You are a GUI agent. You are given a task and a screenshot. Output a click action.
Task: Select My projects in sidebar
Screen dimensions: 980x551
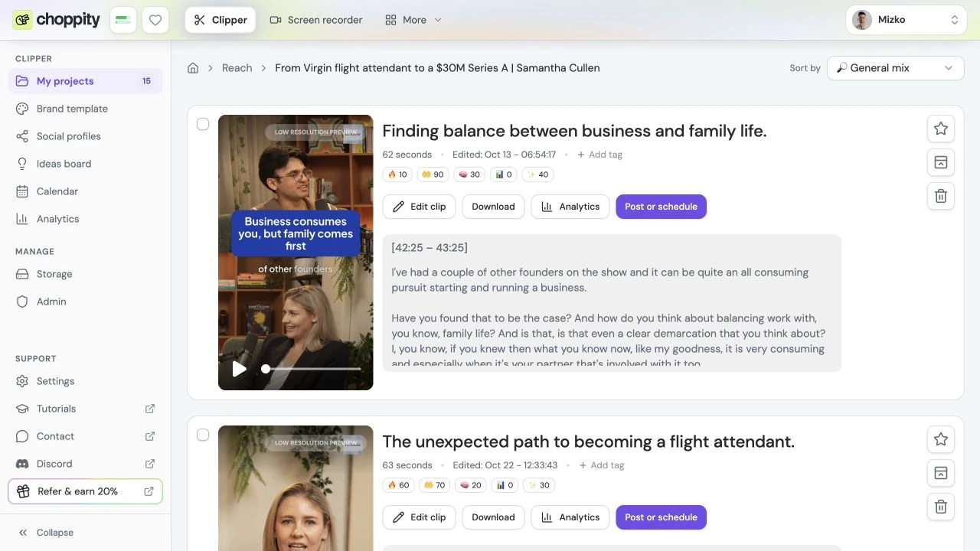click(85, 81)
